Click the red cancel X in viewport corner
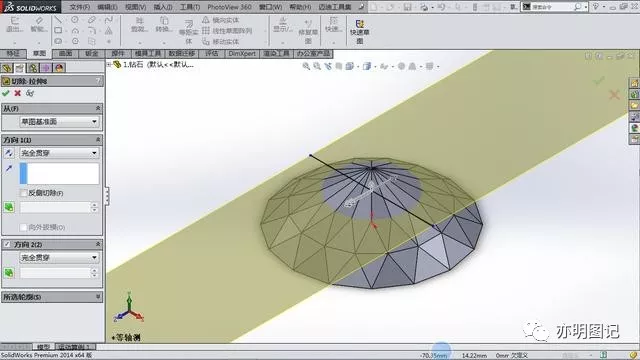 tap(614, 95)
